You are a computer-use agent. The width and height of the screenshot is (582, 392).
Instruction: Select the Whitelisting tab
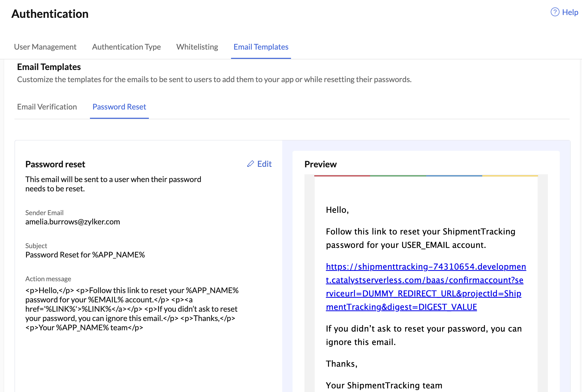197,47
